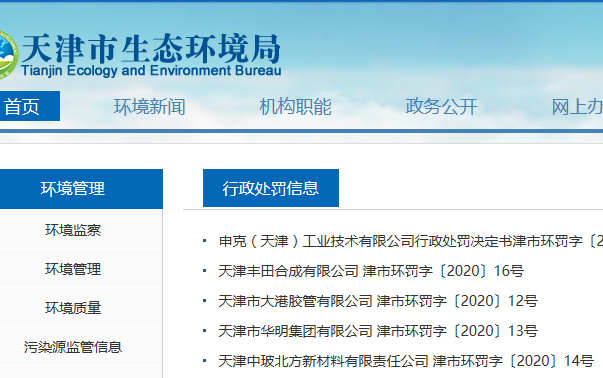Open 环境质量 in the sidebar
This screenshot has height=378, width=603.
[x=73, y=308]
